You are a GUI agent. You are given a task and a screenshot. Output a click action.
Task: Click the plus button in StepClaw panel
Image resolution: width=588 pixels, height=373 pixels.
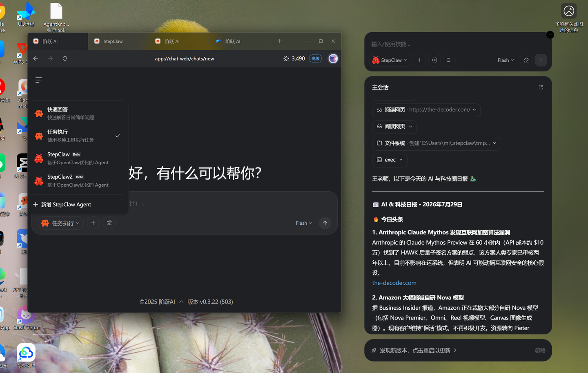tap(419, 60)
